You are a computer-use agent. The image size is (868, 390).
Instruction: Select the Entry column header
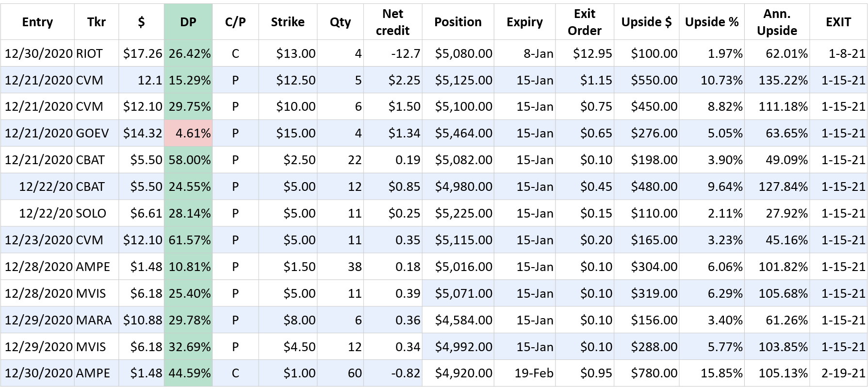[37, 22]
